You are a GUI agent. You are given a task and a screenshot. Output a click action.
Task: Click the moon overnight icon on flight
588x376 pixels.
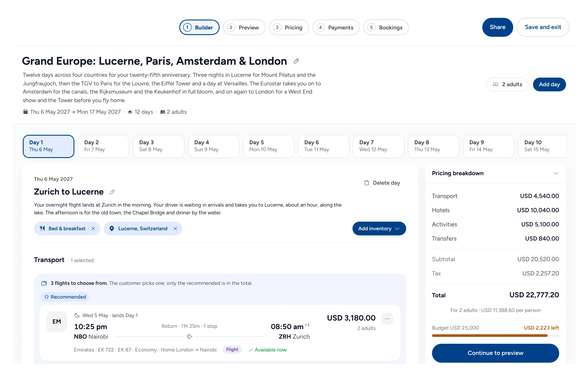(x=77, y=315)
